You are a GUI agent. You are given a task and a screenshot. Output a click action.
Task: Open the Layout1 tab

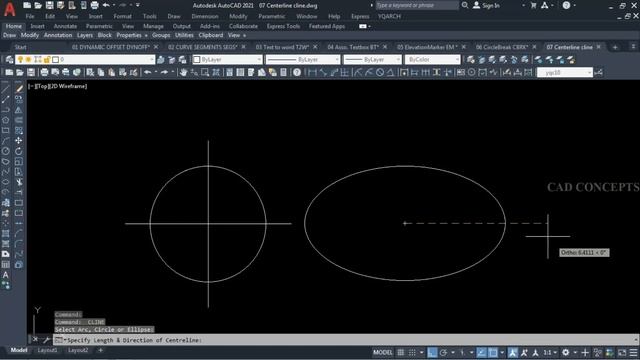coord(47,350)
